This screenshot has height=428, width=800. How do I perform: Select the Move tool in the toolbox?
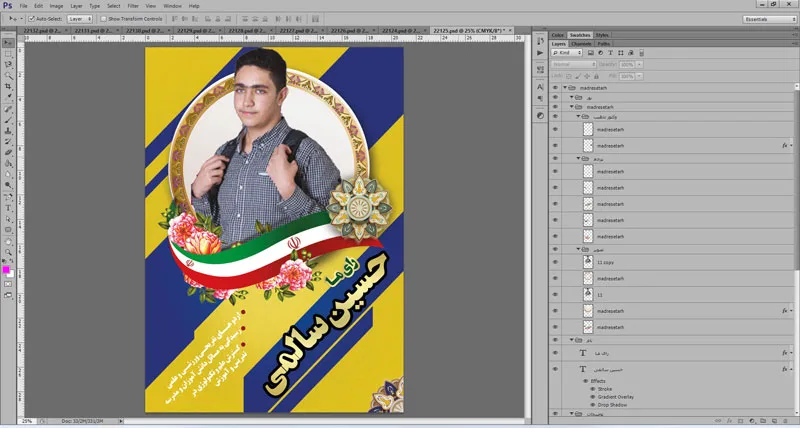click(8, 43)
